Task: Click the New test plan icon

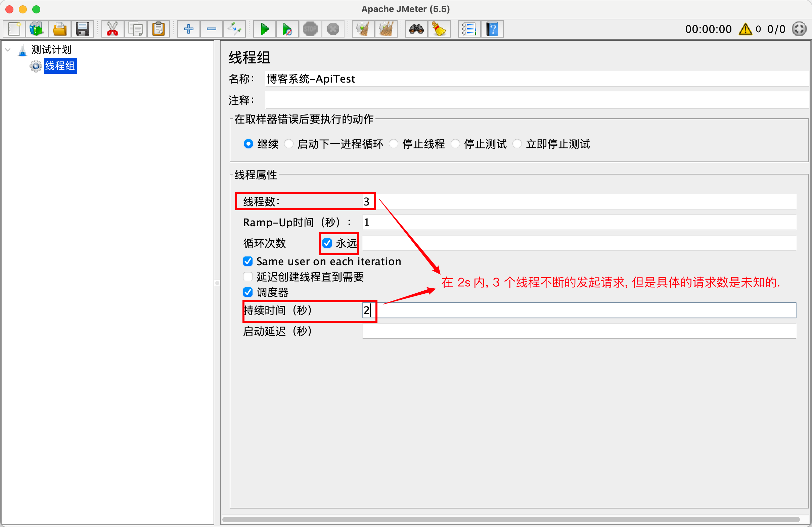Action: pyautogui.click(x=14, y=29)
